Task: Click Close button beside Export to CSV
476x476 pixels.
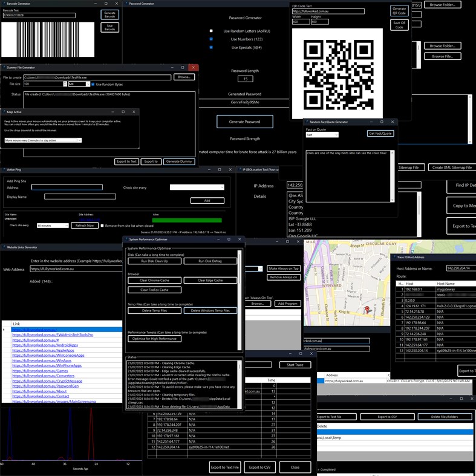Action: [295, 467]
